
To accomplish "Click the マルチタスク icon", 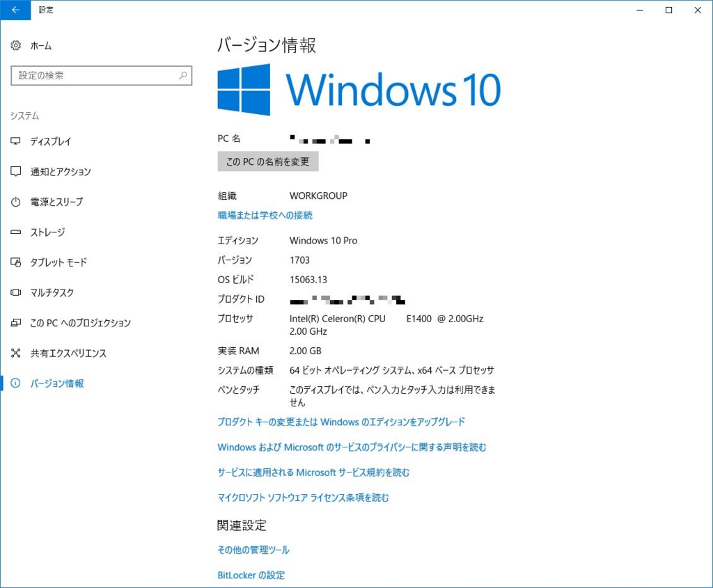I will [x=16, y=293].
